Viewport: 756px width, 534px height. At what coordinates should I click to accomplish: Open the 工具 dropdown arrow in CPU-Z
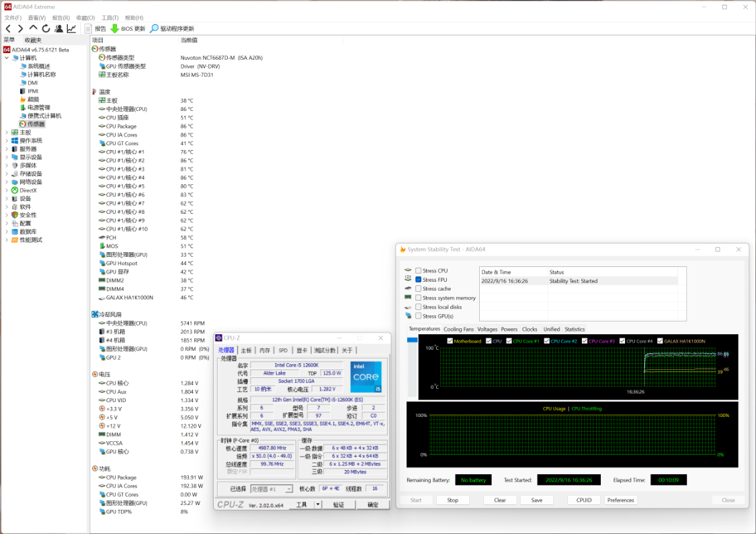tap(317, 504)
